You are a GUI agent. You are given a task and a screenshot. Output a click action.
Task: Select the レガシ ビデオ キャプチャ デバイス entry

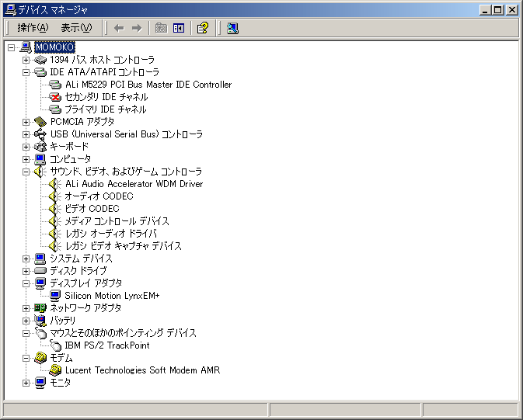pos(123,246)
